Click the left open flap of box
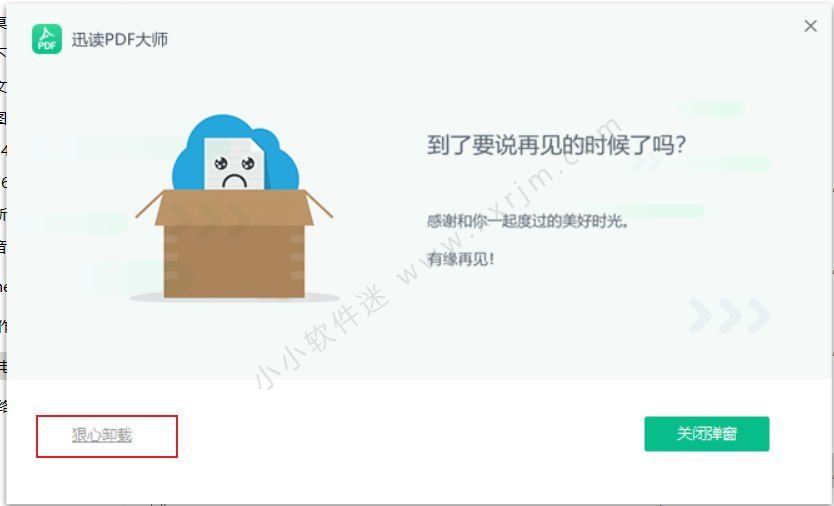The image size is (834, 506). click(x=149, y=204)
